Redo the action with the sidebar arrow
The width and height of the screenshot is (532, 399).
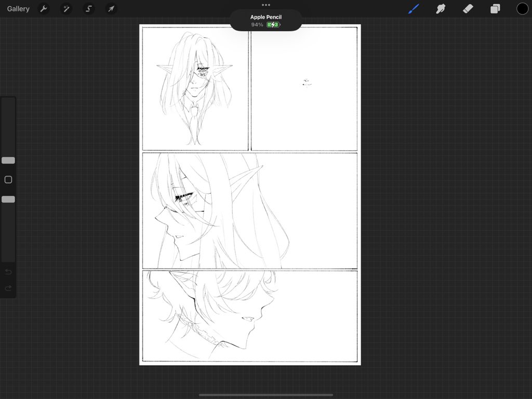coord(8,288)
